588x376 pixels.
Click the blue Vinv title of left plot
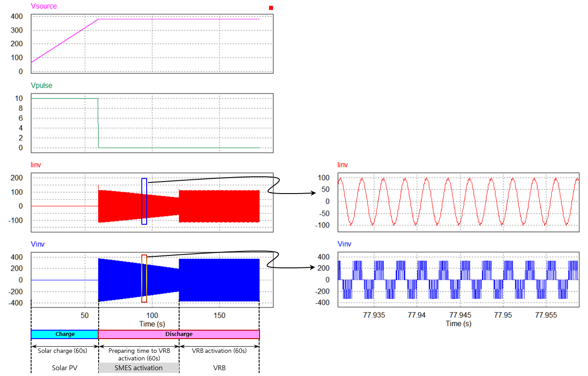click(37, 244)
